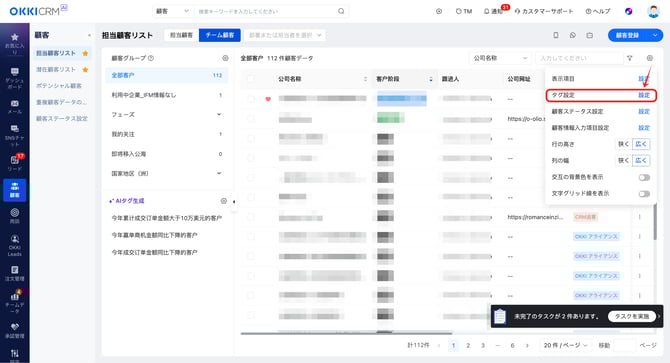Go to page 2 of the list
This screenshot has width=670, height=363.
[x=468, y=345]
